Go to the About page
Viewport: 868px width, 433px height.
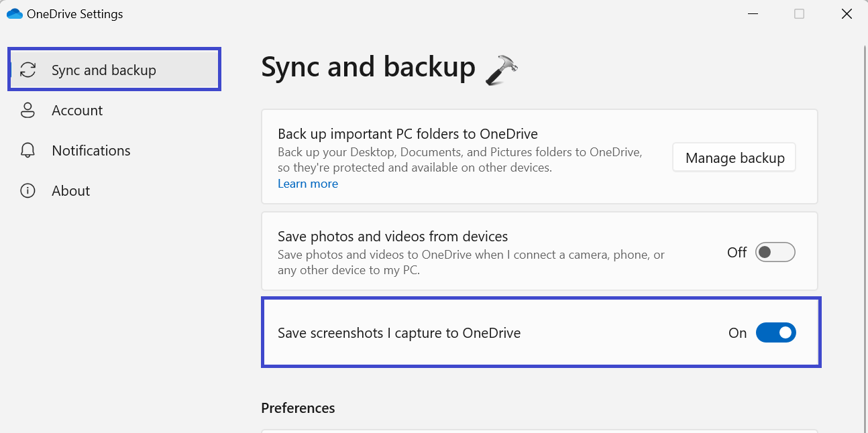(70, 191)
